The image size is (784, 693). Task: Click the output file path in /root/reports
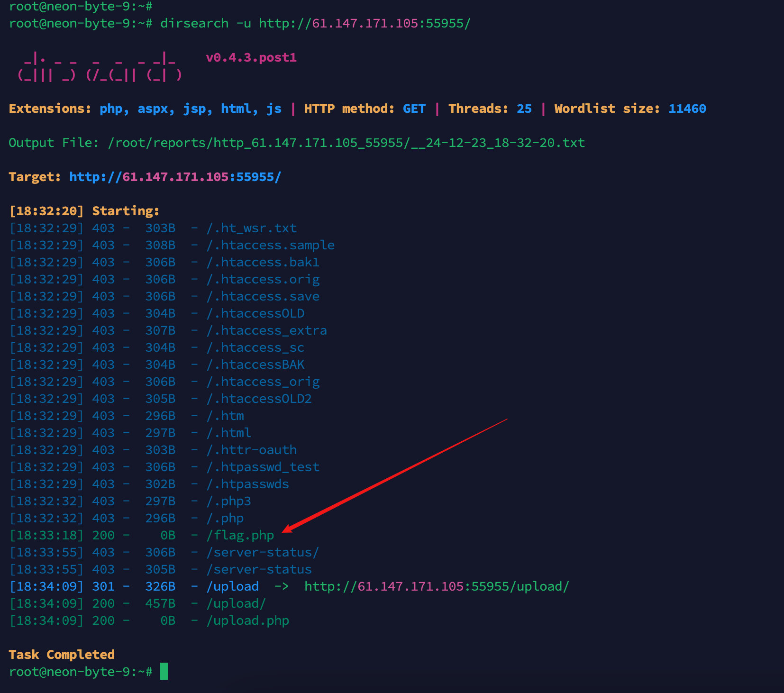click(346, 142)
